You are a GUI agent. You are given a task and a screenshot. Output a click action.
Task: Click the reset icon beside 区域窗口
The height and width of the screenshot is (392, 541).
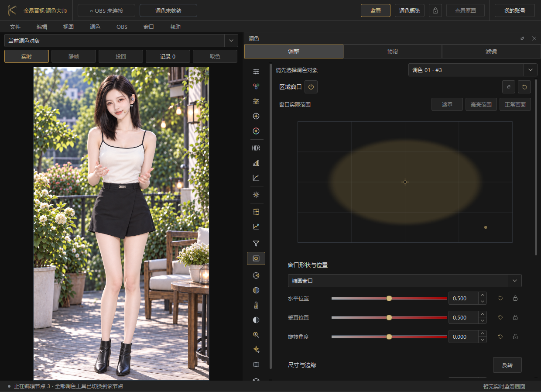524,87
